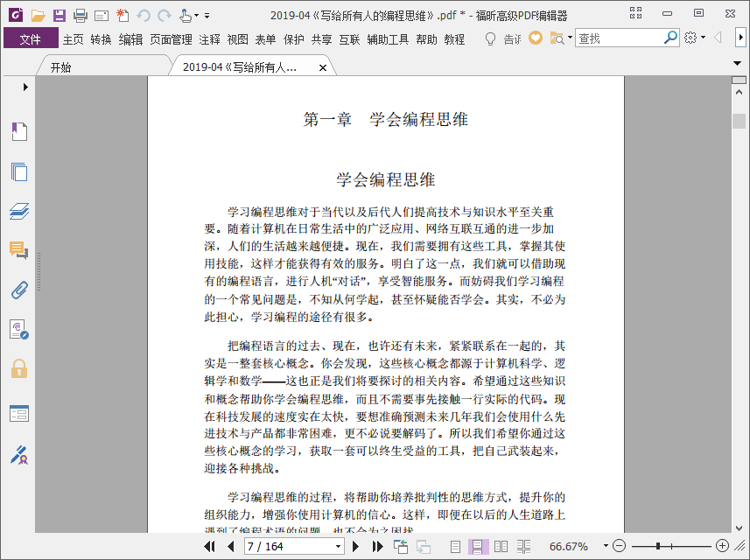
Task: Click the lightbulb tell-me icon
Action: coord(490,38)
